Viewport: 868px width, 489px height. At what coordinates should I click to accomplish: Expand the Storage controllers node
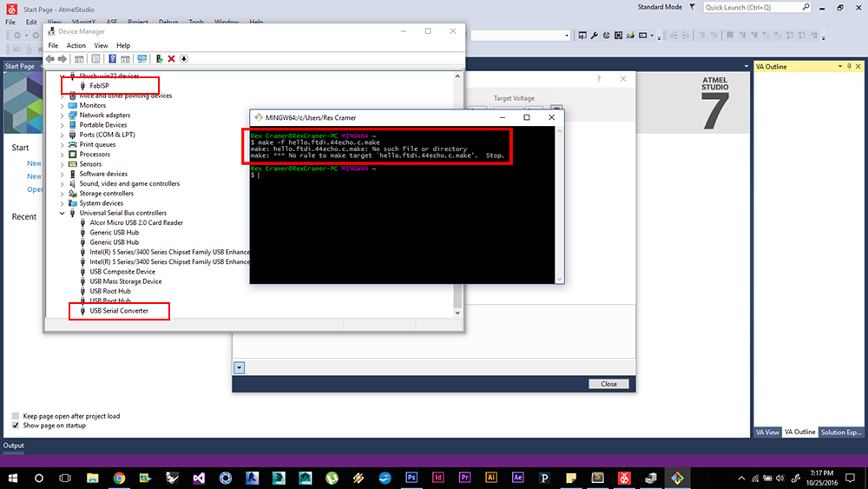tap(62, 194)
